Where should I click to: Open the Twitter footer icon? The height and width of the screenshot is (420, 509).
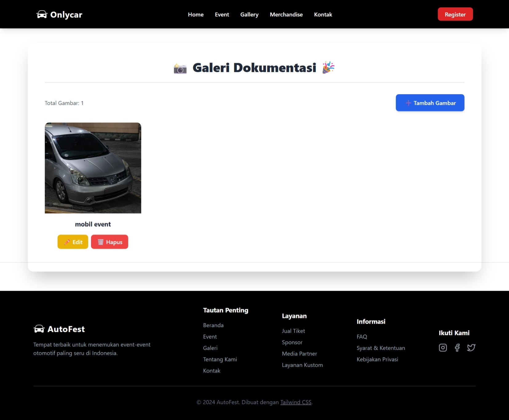[x=471, y=348]
